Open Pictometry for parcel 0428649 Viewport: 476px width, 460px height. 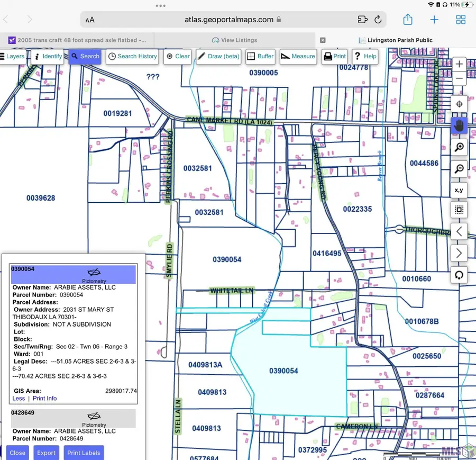pyautogui.click(x=94, y=419)
